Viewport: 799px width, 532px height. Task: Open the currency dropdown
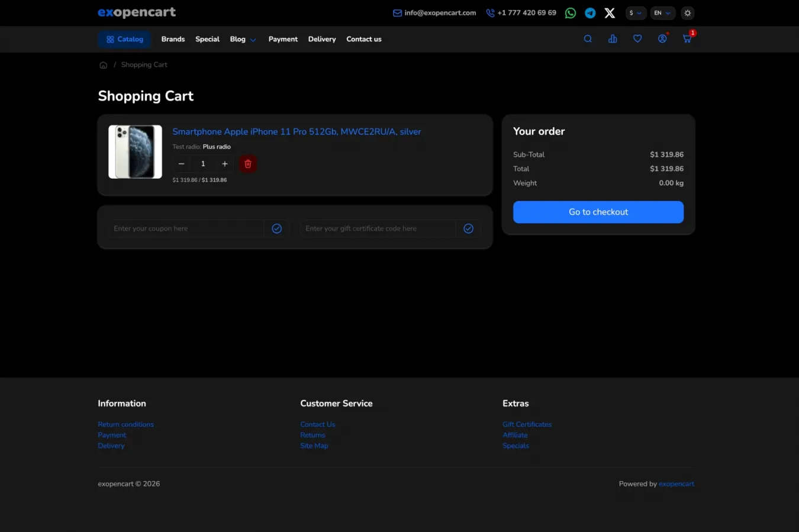pyautogui.click(x=635, y=13)
